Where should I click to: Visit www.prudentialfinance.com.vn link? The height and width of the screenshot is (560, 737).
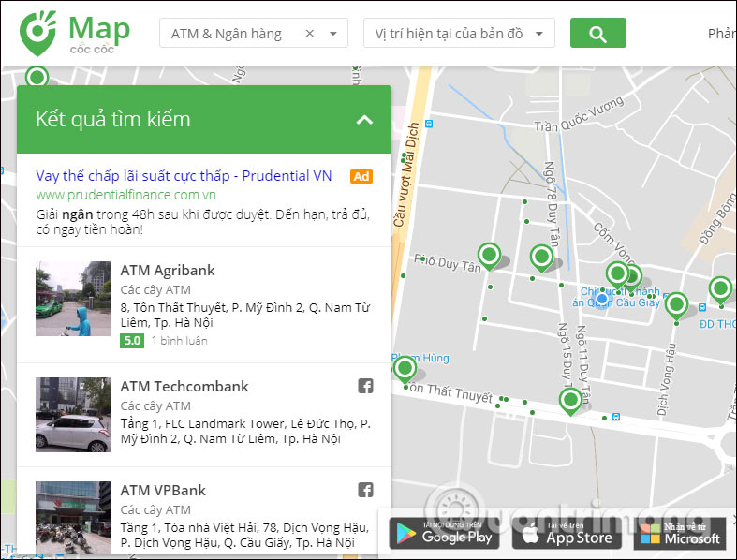(126, 195)
